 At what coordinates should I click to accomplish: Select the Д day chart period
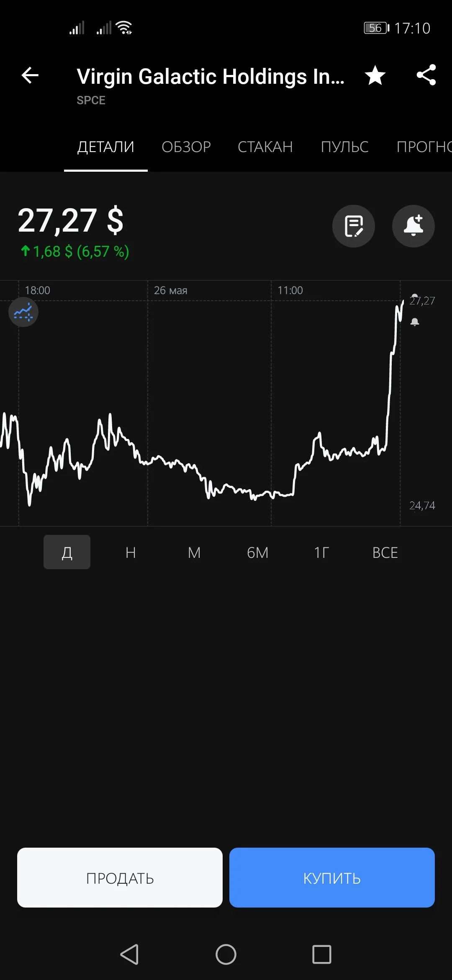[67, 552]
